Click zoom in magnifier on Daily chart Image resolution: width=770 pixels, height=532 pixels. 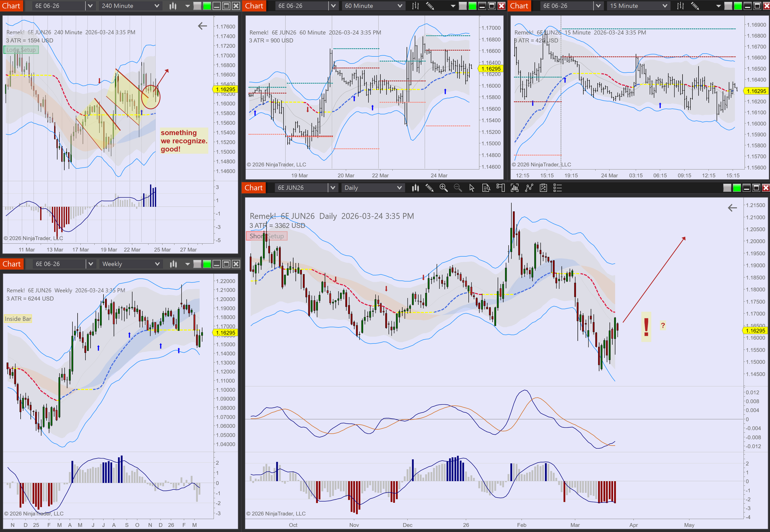[x=444, y=188]
